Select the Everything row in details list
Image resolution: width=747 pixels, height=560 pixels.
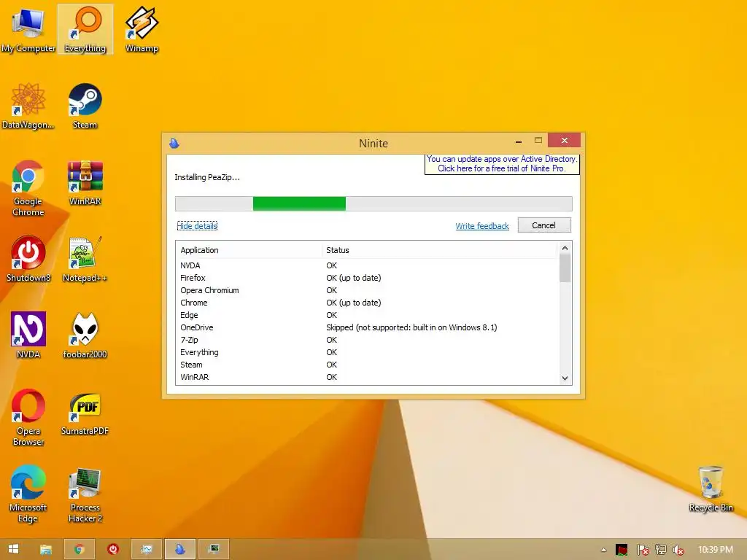point(368,352)
